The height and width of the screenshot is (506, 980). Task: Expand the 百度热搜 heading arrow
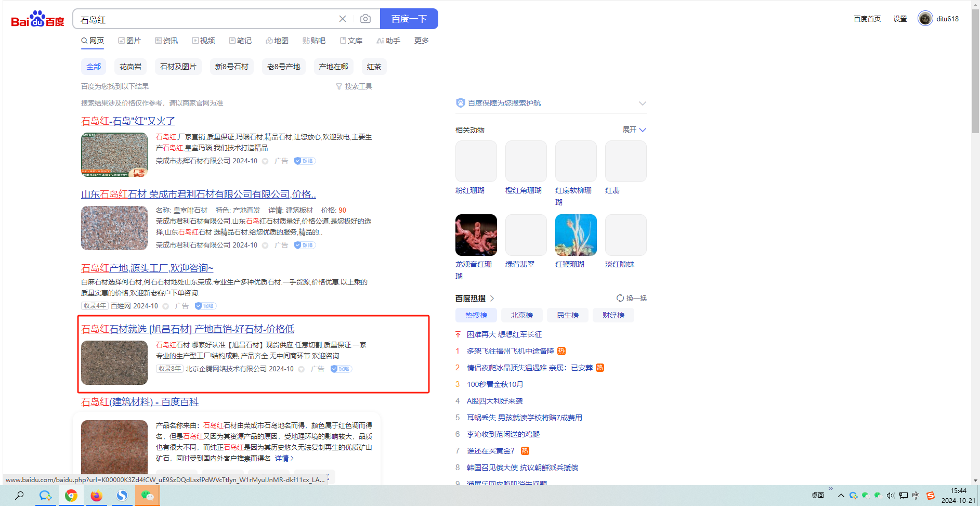[492, 299]
